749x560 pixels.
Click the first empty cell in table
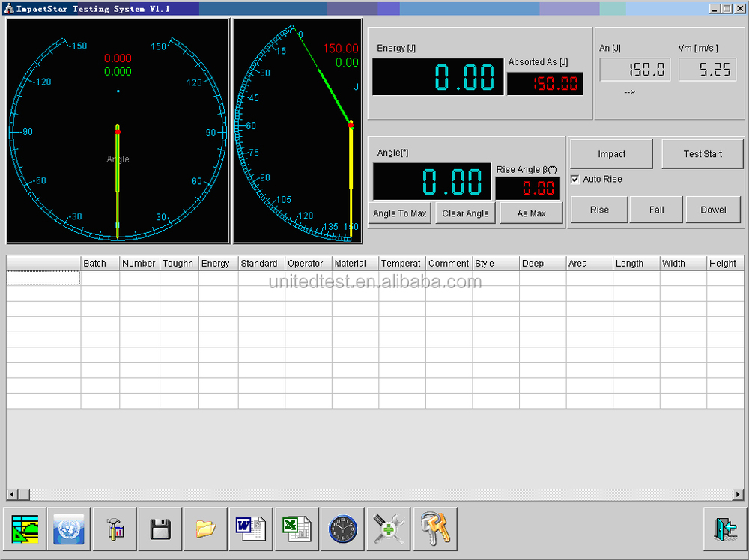(43, 278)
